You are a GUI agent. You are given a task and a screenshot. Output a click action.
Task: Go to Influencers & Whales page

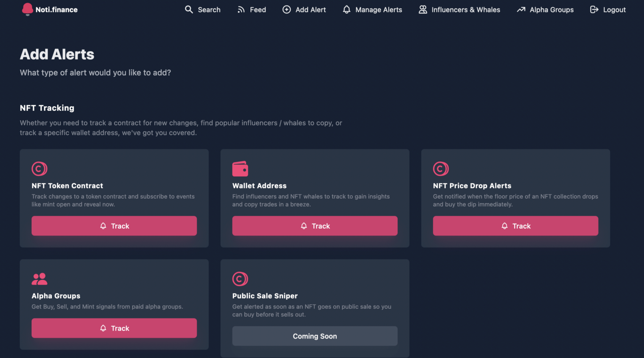pos(466,10)
